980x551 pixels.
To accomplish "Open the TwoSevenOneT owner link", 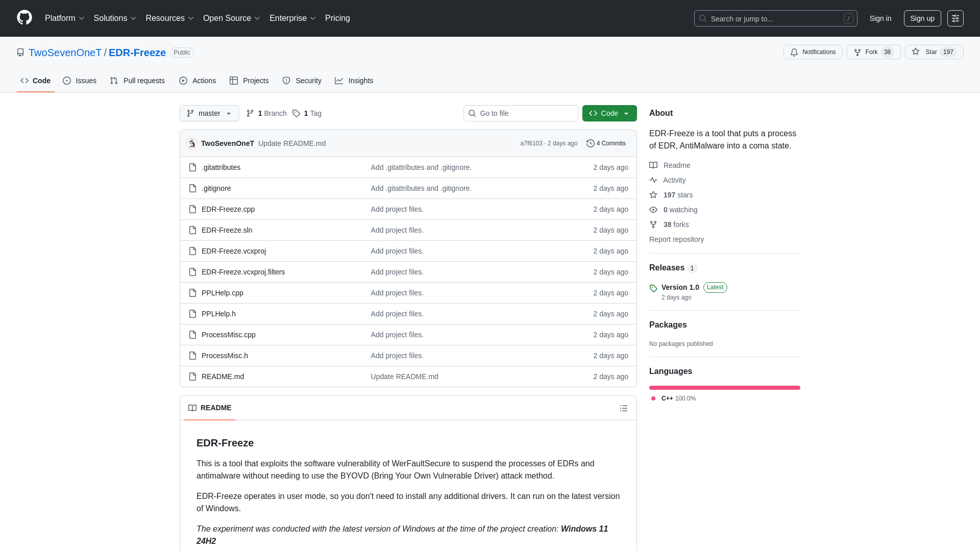I will tap(65, 53).
